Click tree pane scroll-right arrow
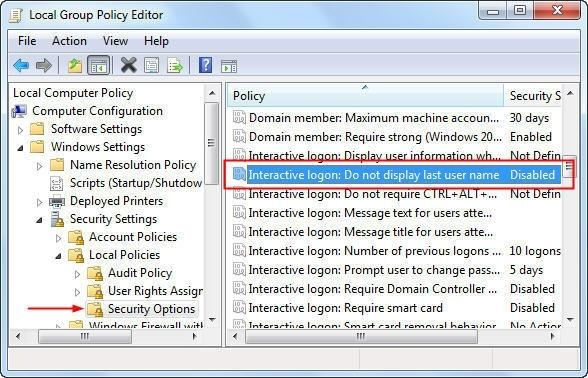Screen dimensions: 588x378 click(x=195, y=336)
